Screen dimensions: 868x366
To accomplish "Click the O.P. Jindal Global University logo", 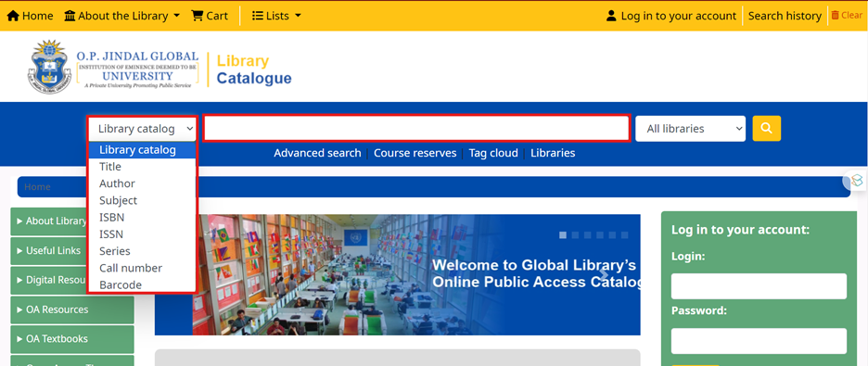I will [x=113, y=67].
